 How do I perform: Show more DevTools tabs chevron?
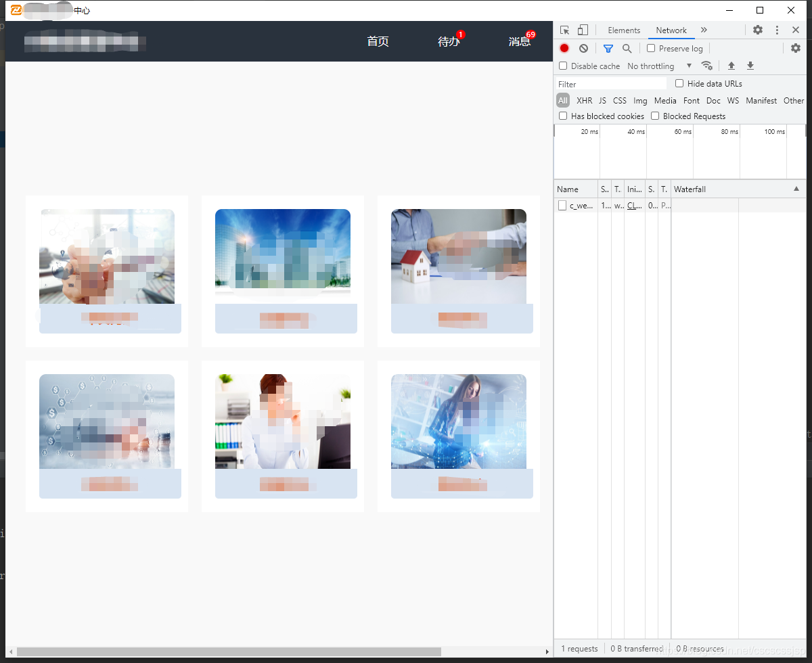[704, 30]
